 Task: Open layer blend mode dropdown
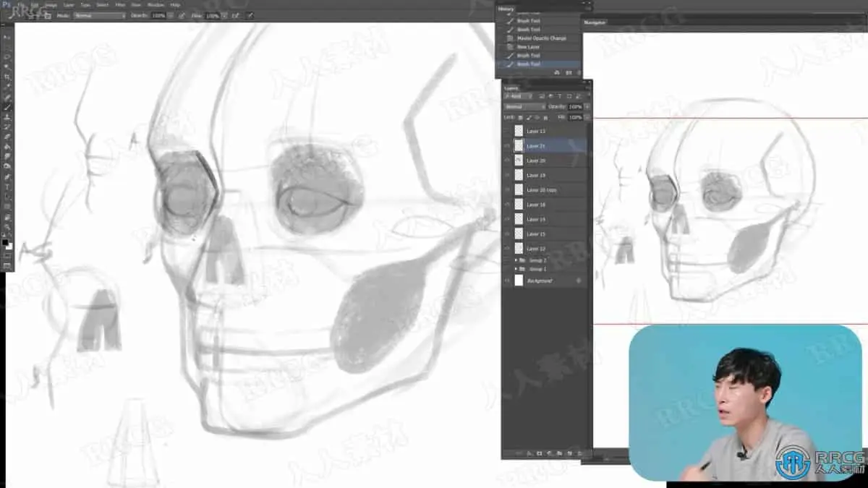(524, 107)
